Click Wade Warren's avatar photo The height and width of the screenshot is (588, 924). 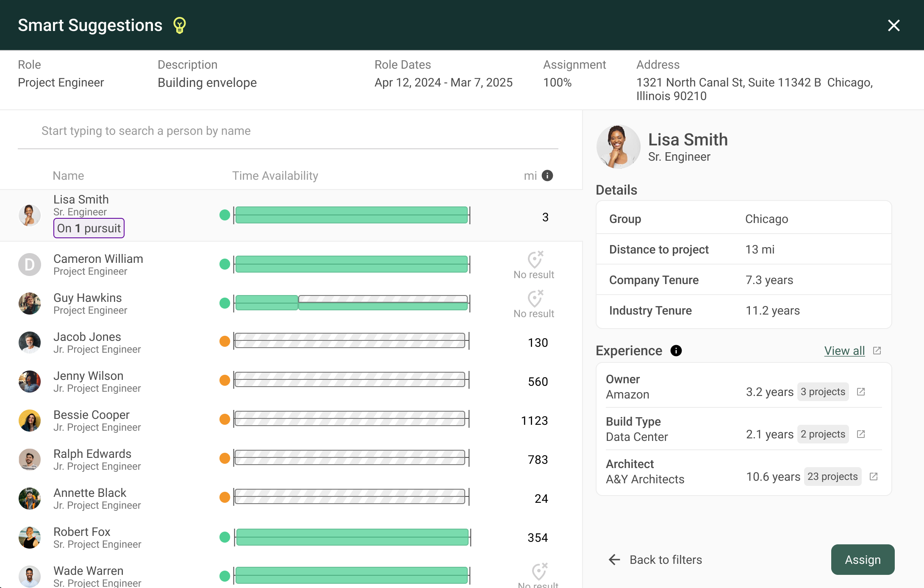tap(30, 577)
